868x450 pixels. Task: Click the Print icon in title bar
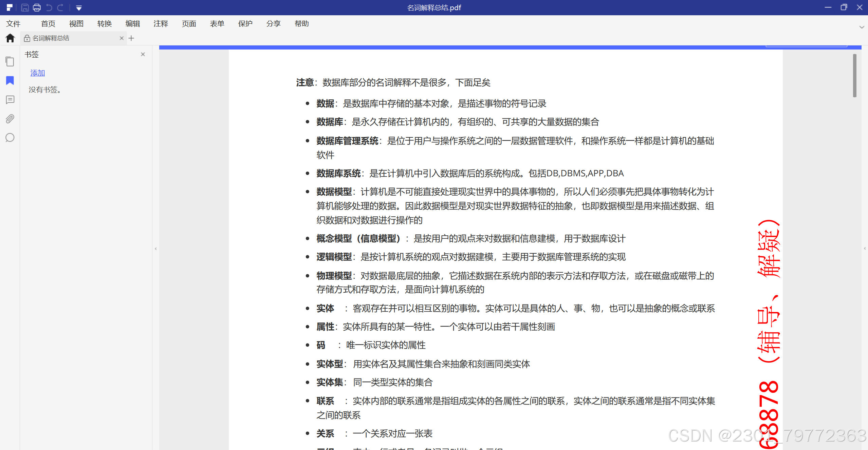37,7
